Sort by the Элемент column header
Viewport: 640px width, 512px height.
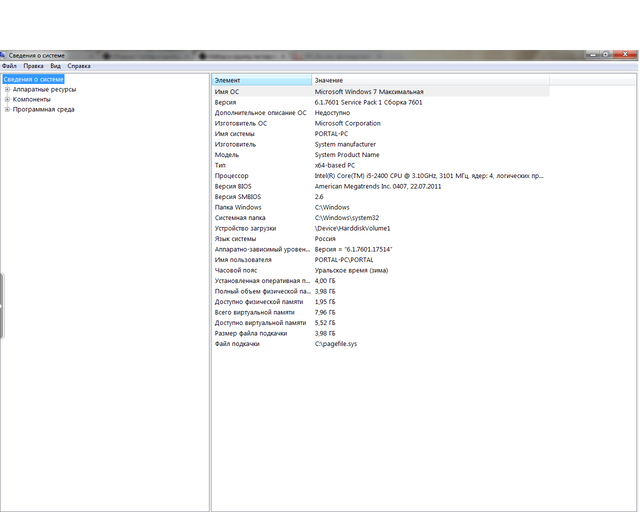click(x=262, y=80)
